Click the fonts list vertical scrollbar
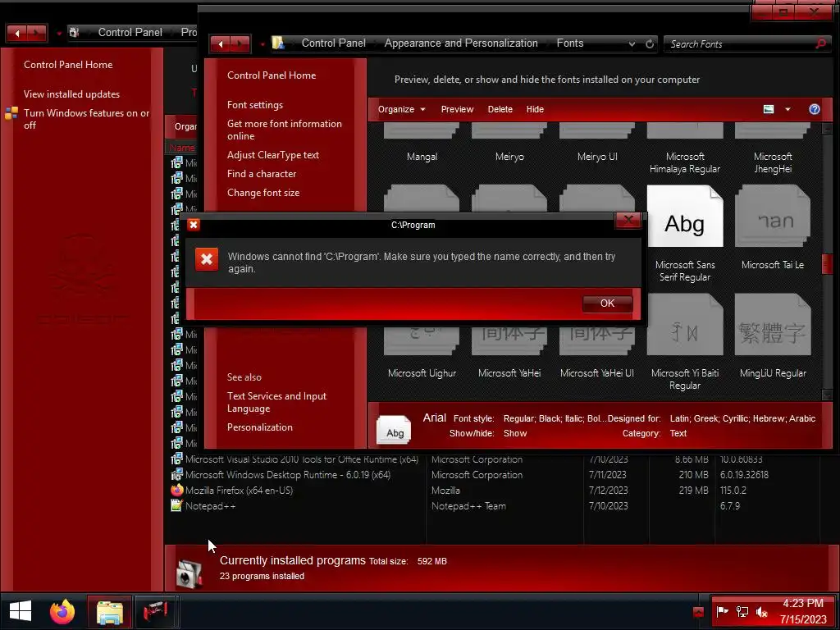The height and width of the screenshot is (630, 840). pyautogui.click(x=827, y=262)
